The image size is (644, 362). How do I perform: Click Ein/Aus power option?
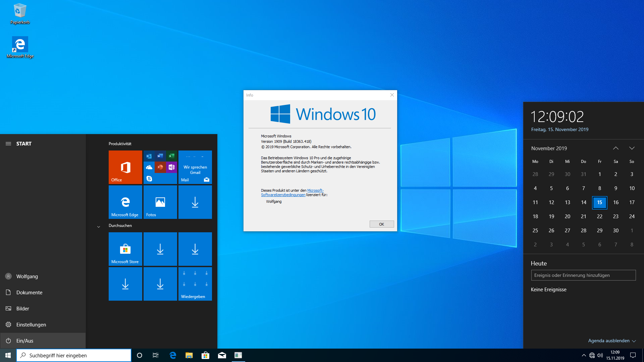[x=24, y=341]
